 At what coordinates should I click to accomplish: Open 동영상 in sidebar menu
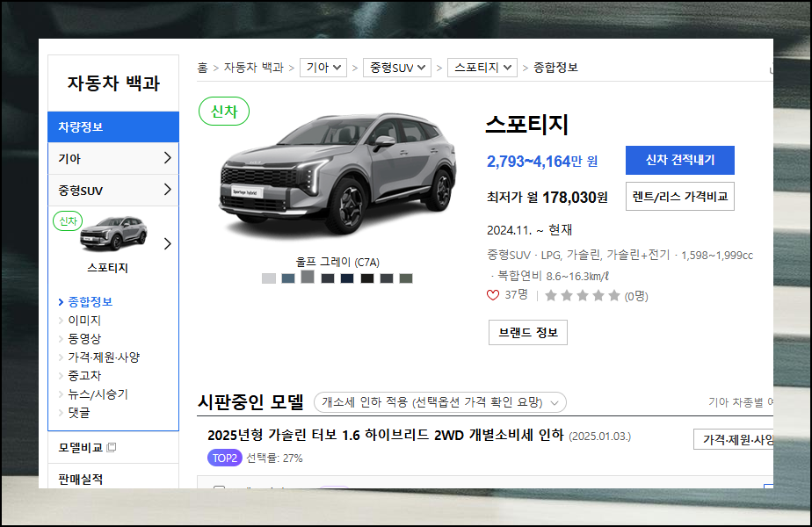point(84,339)
